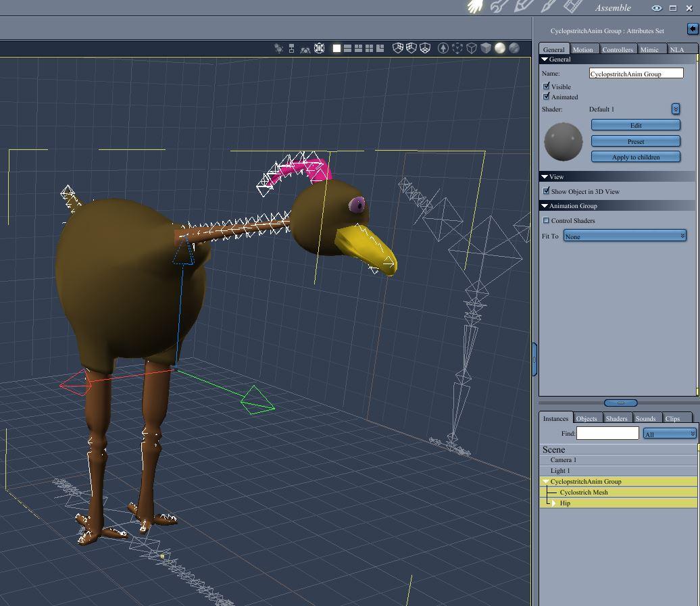The width and height of the screenshot is (700, 606).
Task: Click the Name input field
Action: point(636,73)
